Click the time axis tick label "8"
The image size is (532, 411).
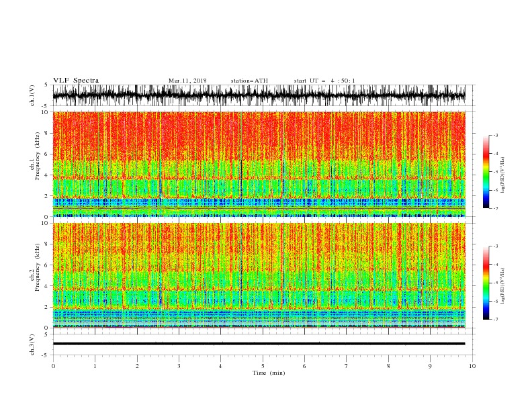pyautogui.click(x=388, y=366)
